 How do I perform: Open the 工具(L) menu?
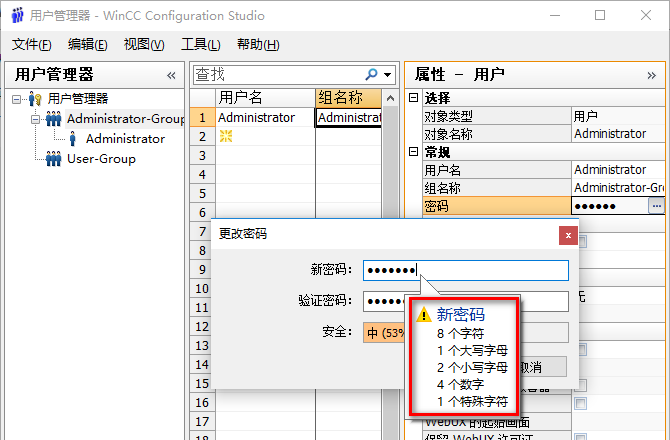[200, 44]
